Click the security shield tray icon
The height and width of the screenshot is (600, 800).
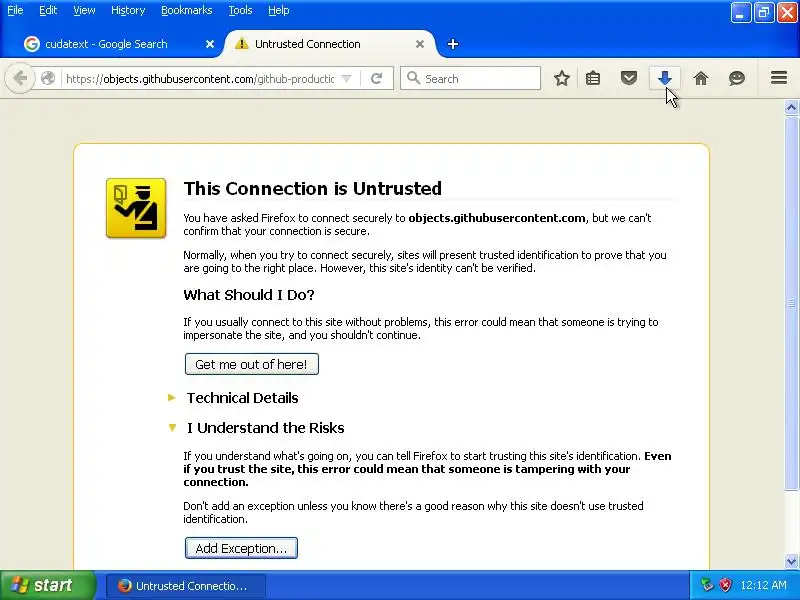coord(726,585)
